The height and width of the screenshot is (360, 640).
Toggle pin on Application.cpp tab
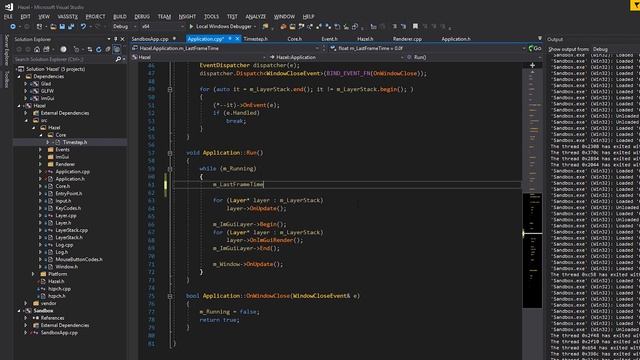[230, 39]
